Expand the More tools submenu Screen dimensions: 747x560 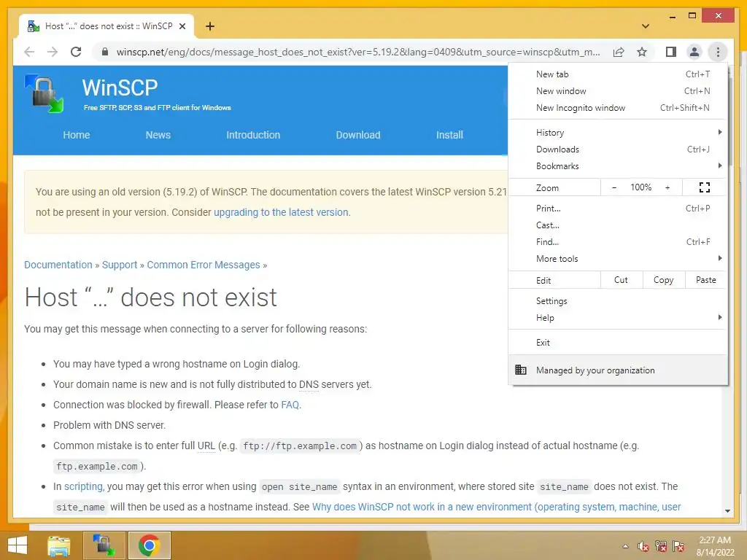618,258
